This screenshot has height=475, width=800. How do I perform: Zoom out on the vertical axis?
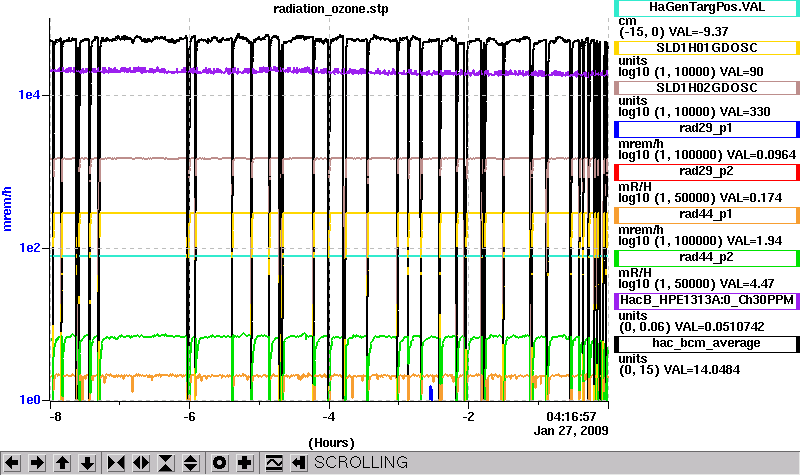pos(191,463)
